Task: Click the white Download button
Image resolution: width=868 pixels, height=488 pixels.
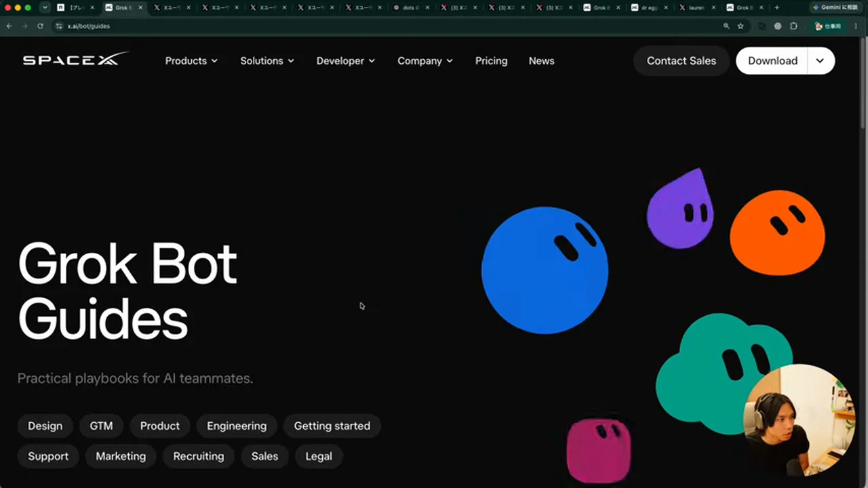Action: click(x=772, y=60)
